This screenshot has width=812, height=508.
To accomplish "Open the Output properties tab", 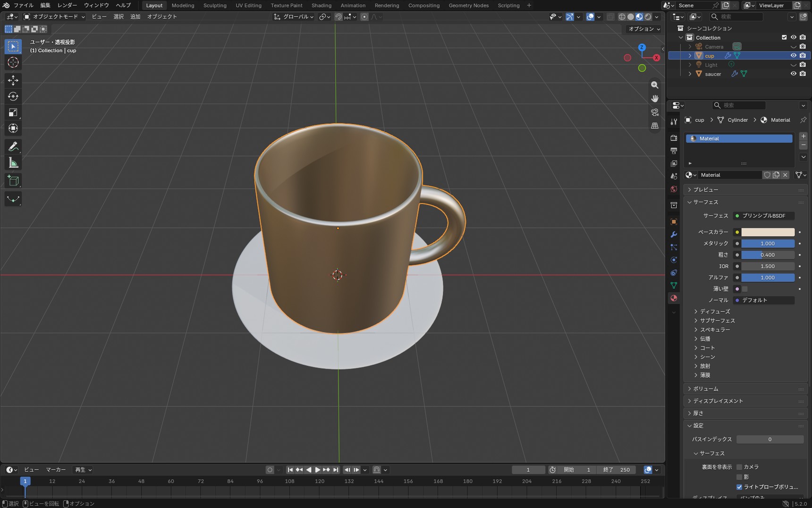I will click(674, 151).
